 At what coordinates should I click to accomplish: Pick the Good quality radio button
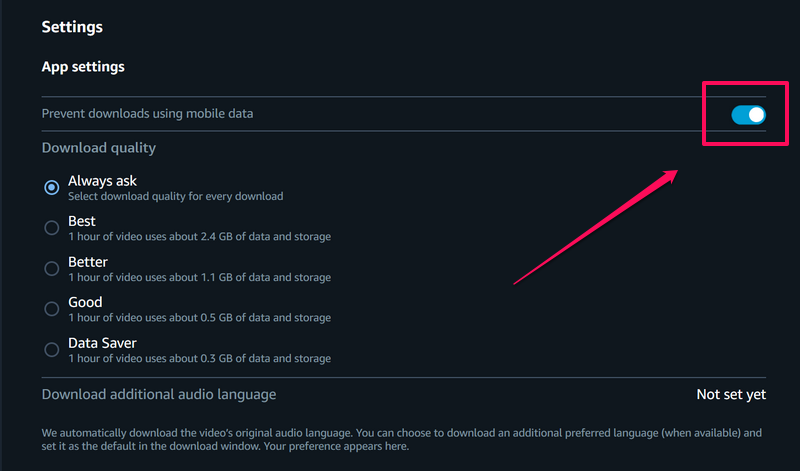click(52, 309)
